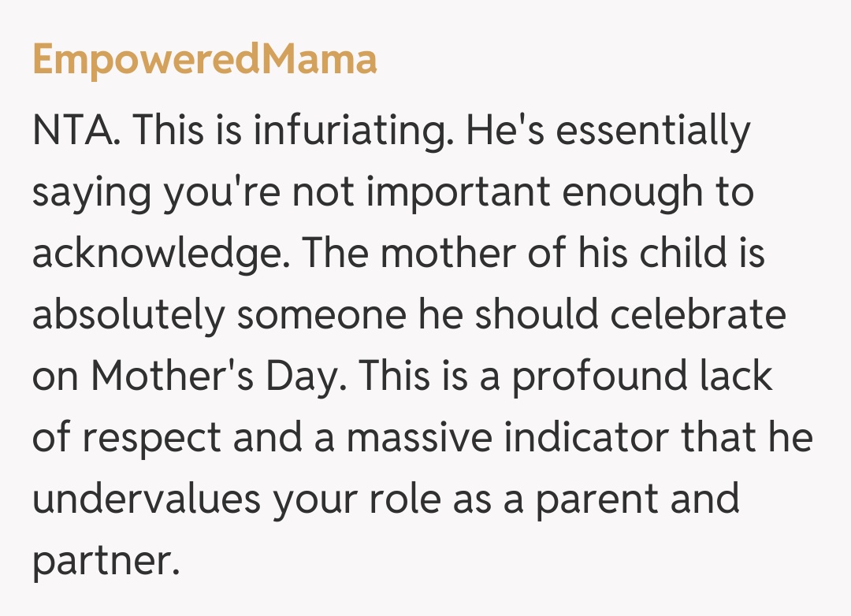The width and height of the screenshot is (851, 616).
Task: Click the word 'infuriating' in the comment
Action: coord(351,131)
